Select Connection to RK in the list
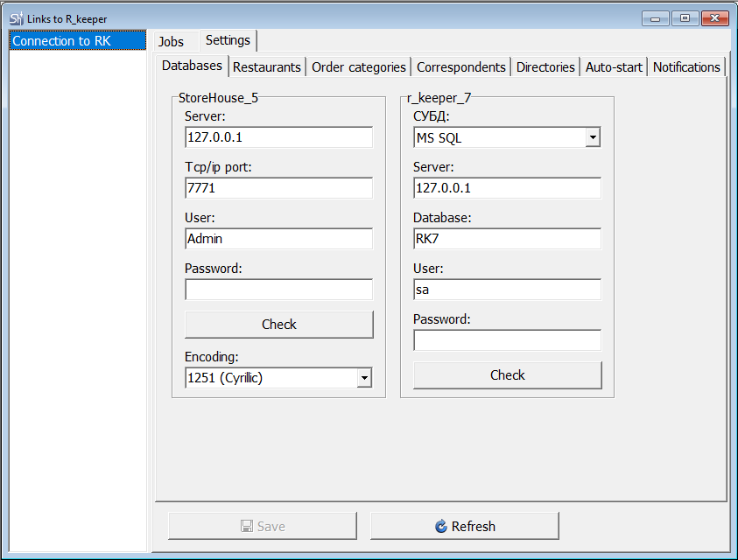Viewport: 738px width, 560px height. 78,41
